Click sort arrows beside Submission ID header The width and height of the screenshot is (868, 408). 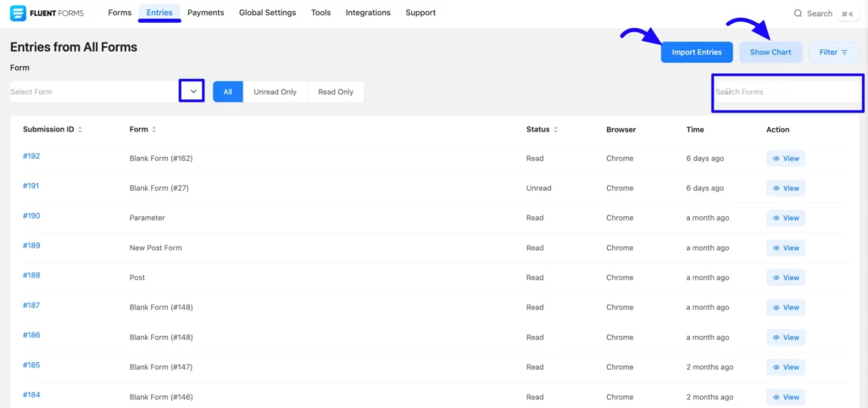[80, 130]
